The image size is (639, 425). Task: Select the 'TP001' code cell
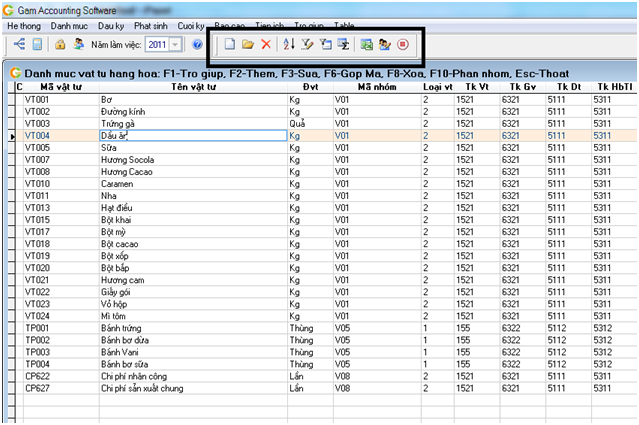pos(61,328)
